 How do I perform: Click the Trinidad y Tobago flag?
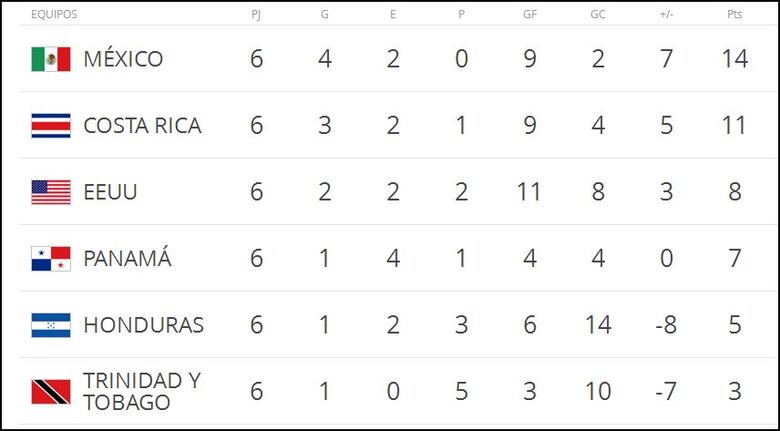point(50,392)
